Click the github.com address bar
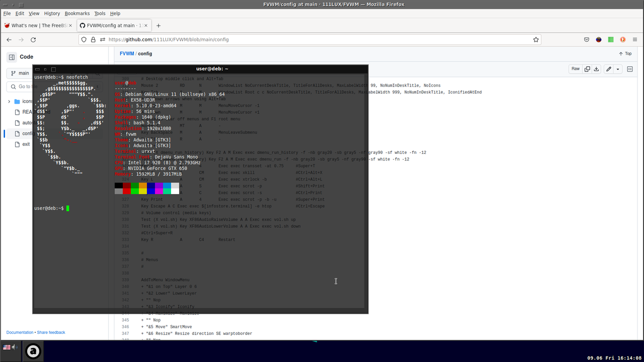This screenshot has height=362, width=644. pyautogui.click(x=309, y=40)
